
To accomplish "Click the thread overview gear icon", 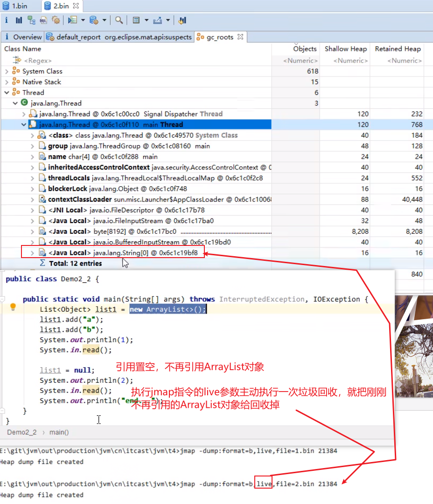I will point(56,20).
